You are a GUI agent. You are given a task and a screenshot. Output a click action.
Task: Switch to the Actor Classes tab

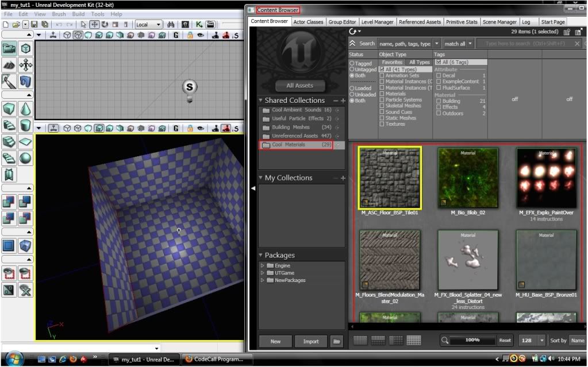tap(308, 22)
